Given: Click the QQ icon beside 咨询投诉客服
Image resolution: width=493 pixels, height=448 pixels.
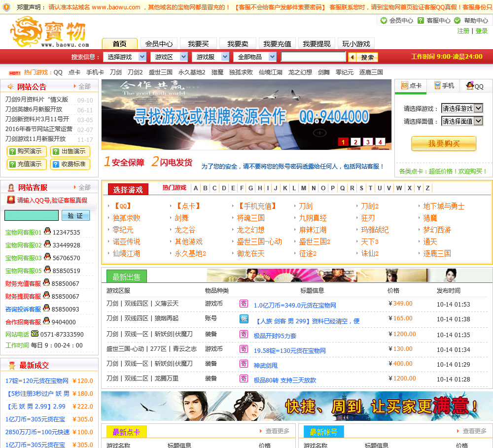Looking at the screenshot, I should [x=46, y=309].
